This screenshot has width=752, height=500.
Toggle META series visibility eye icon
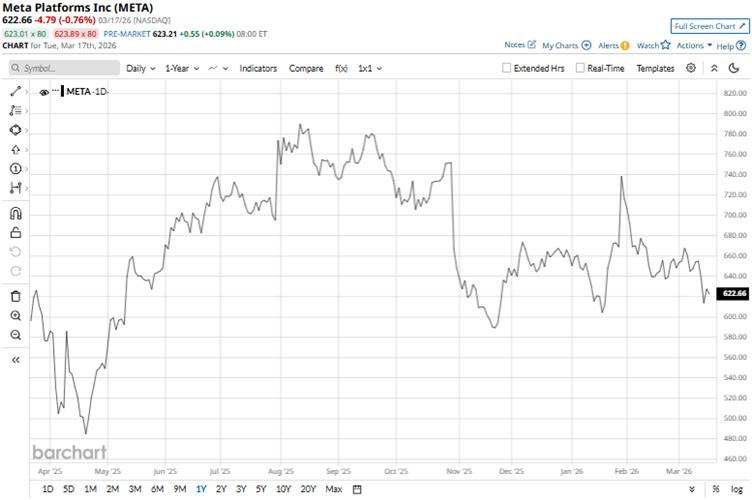pyautogui.click(x=44, y=92)
